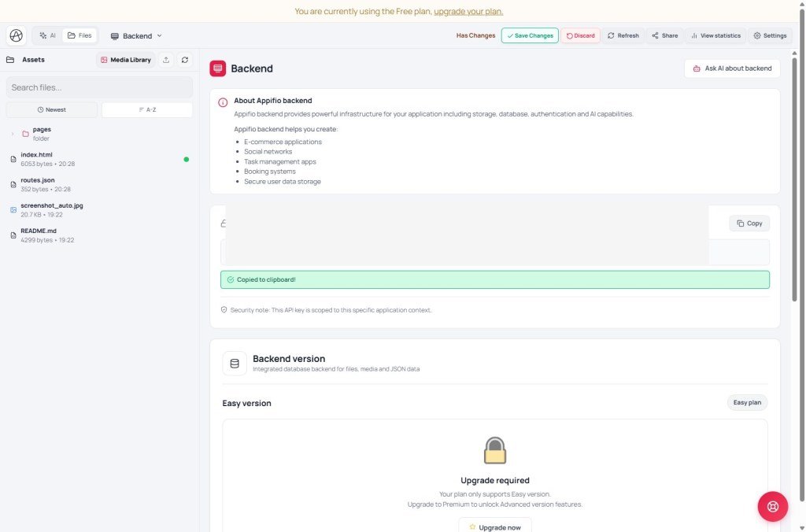Click the Has Changes status label

click(x=475, y=35)
